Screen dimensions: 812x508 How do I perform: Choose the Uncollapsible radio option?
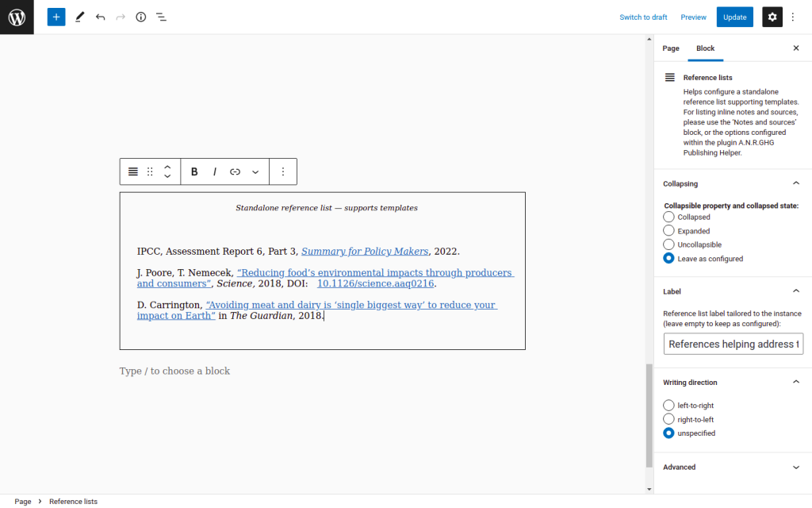[668, 244]
